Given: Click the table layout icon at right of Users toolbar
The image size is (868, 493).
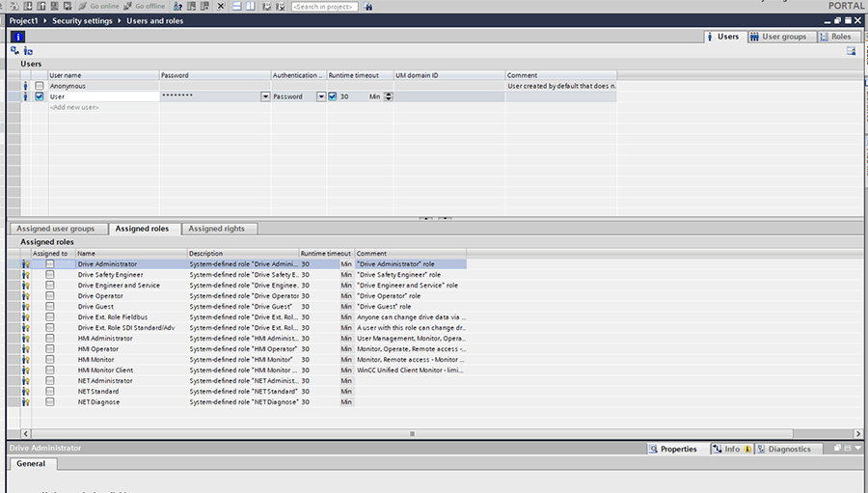Looking at the screenshot, I should (x=851, y=51).
